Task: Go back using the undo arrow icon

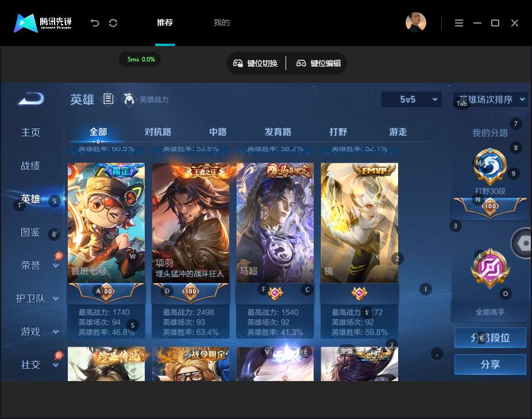Action: coord(95,23)
